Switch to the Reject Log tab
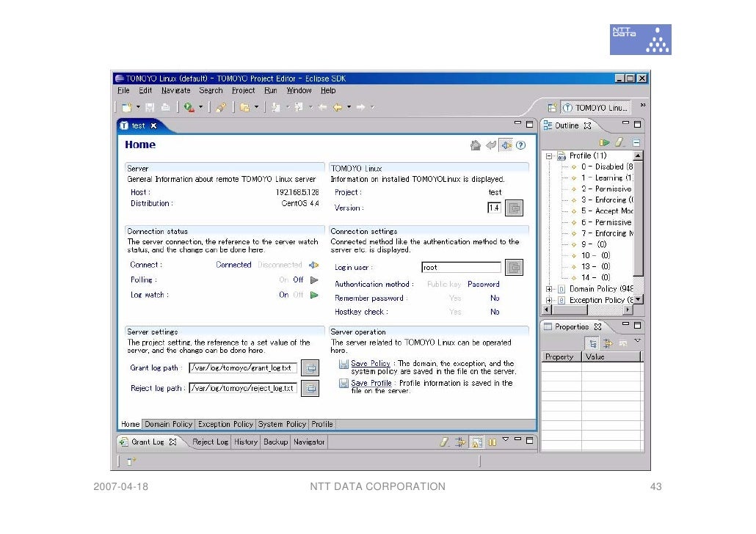756x534 pixels. tap(210, 442)
